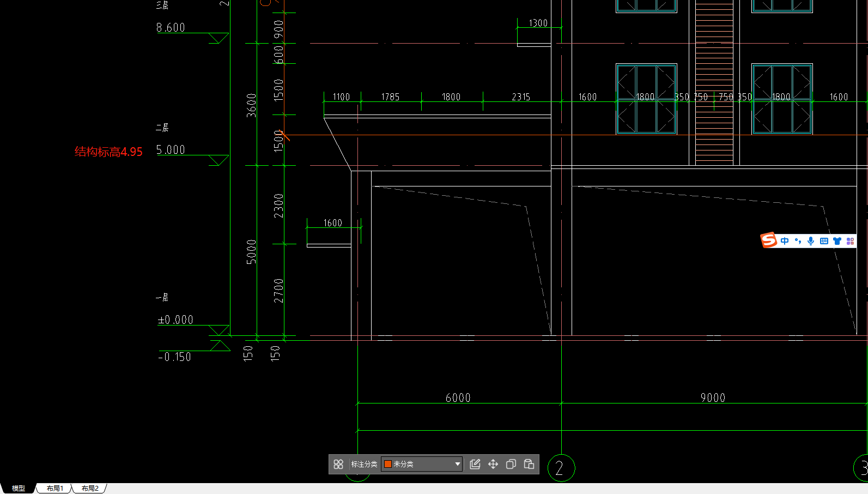Click the axis bubble numbered 2

pos(561,468)
